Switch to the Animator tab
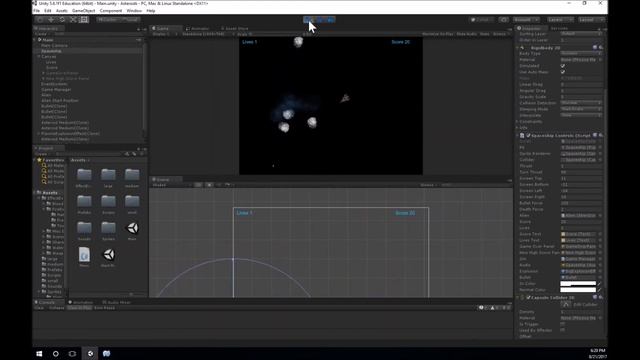The width and height of the screenshot is (640, 360). (x=198, y=29)
